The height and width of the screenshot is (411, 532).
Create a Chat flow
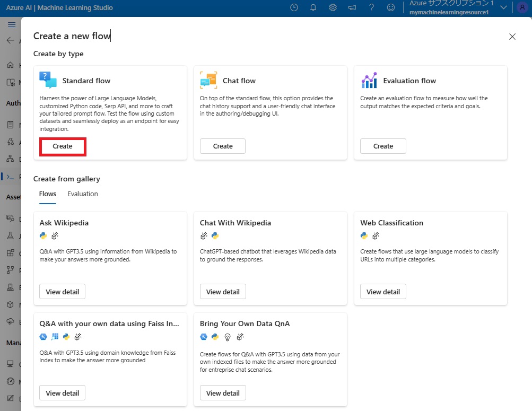223,146
